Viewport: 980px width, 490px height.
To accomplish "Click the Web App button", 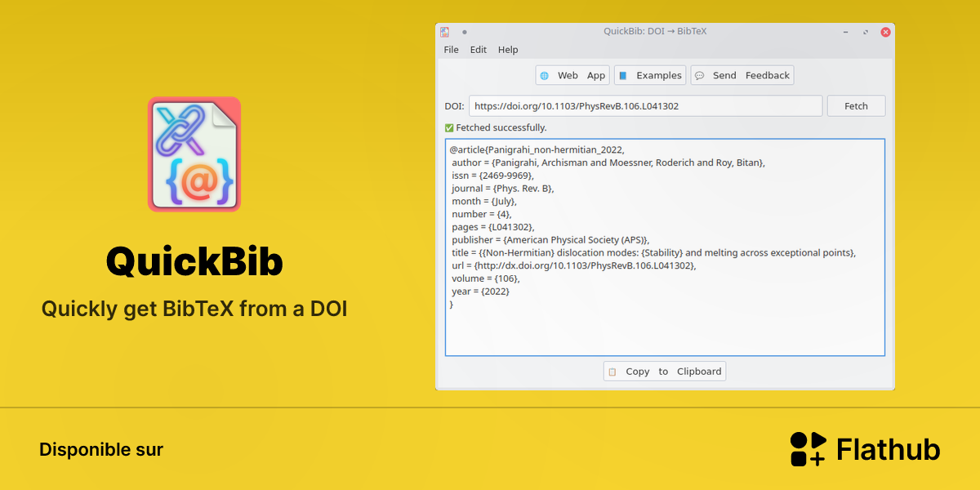I will pos(573,75).
